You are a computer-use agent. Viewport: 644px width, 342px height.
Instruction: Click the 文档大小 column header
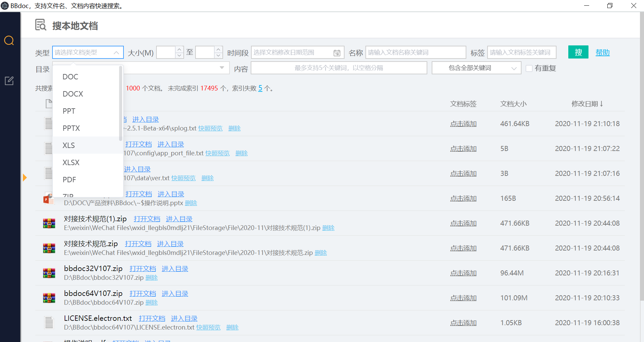click(x=513, y=104)
